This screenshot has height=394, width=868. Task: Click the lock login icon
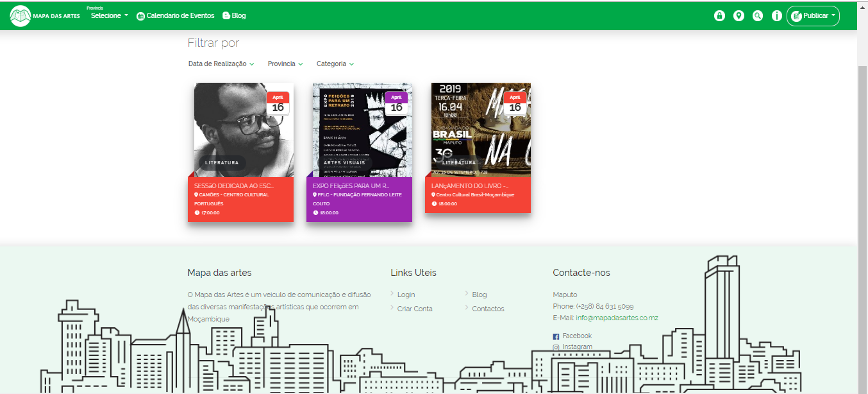click(x=719, y=16)
